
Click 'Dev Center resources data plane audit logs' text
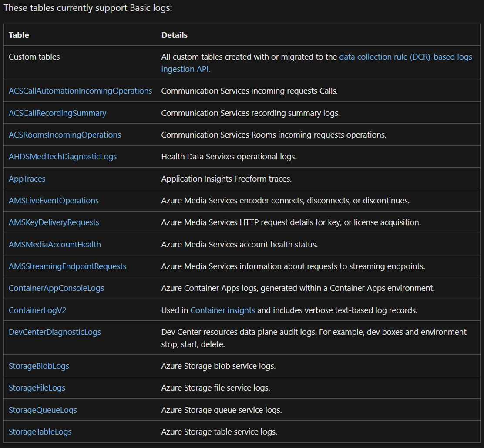[x=314, y=338]
